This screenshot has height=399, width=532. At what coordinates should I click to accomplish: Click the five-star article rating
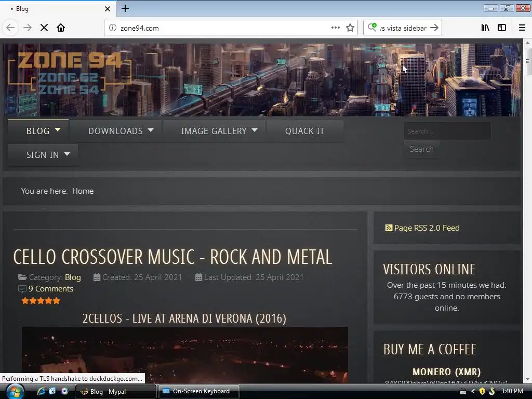point(41,301)
